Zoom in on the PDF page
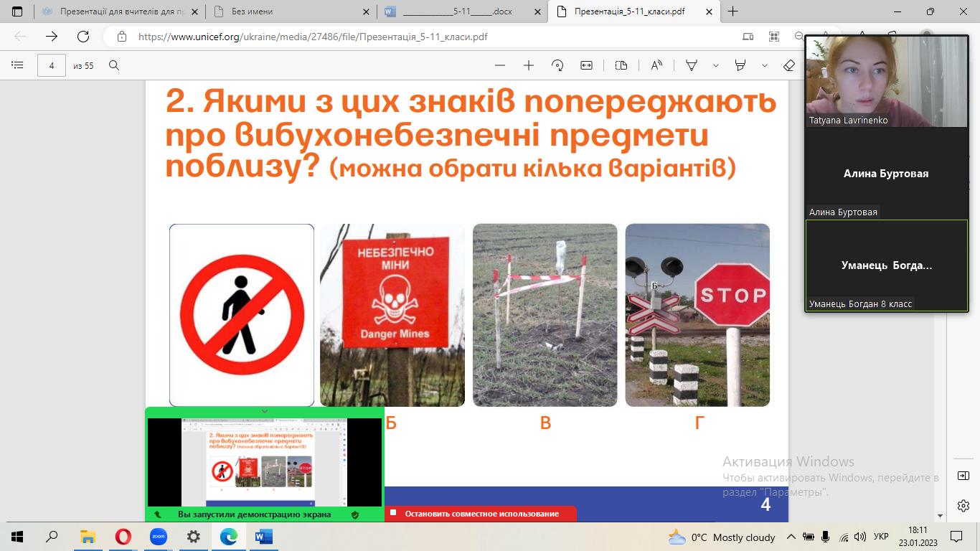Screen dimensions: 980x551 pos(529,65)
